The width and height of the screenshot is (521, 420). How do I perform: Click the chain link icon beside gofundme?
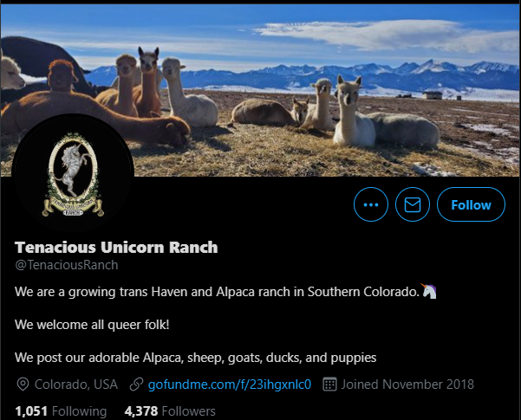(x=136, y=384)
